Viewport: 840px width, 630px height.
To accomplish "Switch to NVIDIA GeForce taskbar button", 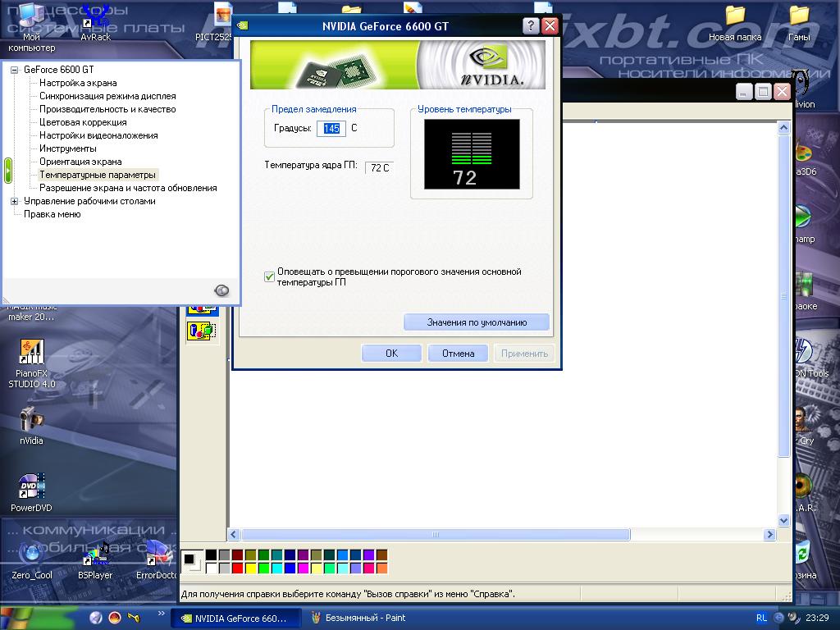I will (x=235, y=619).
